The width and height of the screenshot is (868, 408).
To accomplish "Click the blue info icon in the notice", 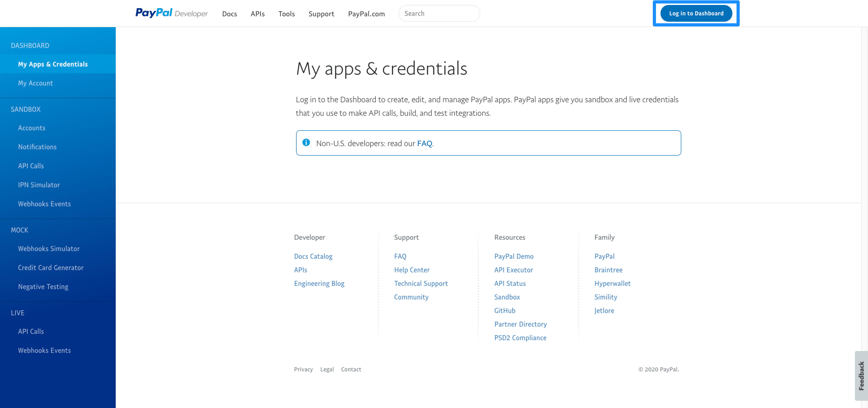I will click(306, 142).
